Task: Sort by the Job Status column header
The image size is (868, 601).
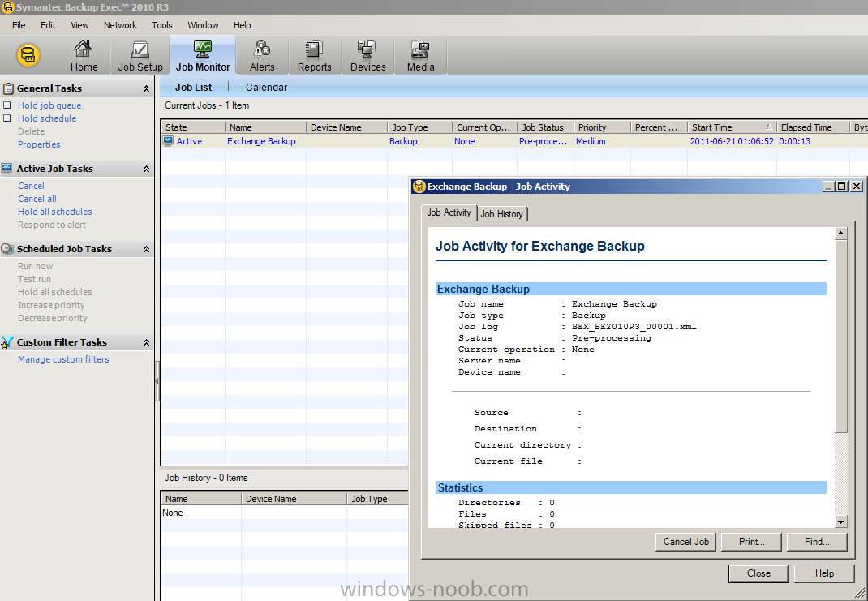Action: click(x=545, y=127)
